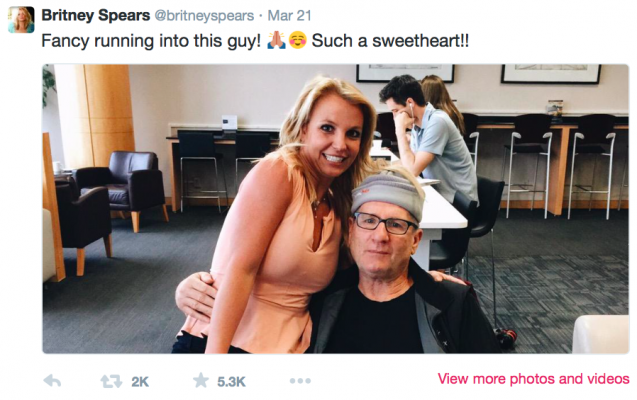Click the reply arrow icon
637x400 pixels.
[53, 381]
